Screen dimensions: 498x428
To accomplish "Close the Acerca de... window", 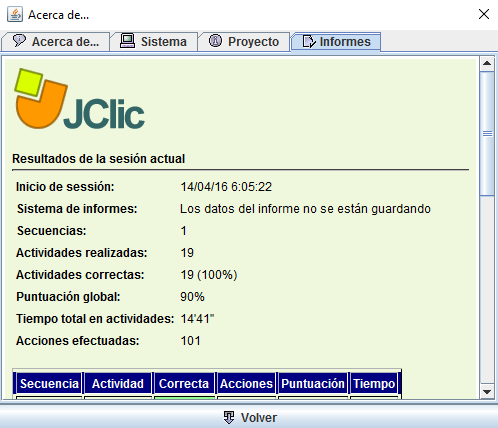I will coord(484,14).
